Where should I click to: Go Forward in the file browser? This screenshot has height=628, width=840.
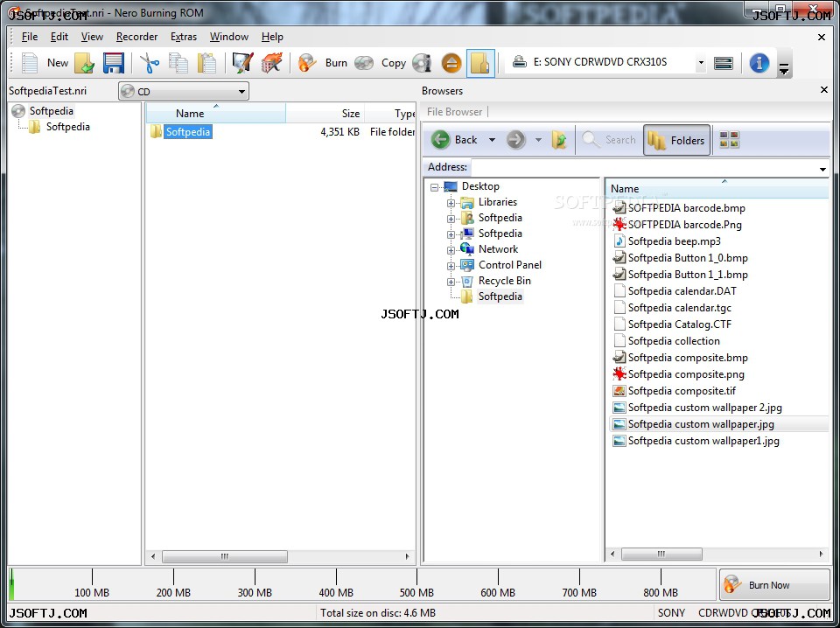[516, 140]
